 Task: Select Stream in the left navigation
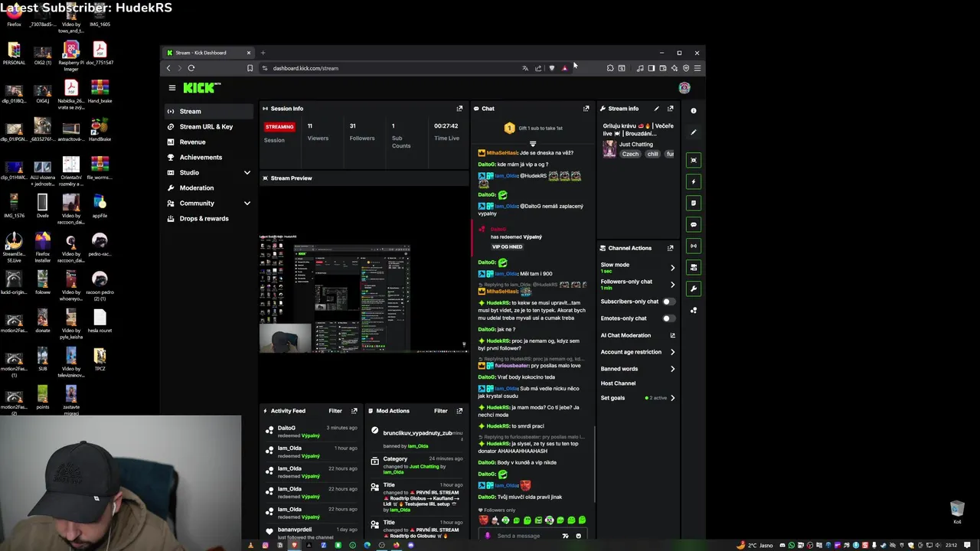210,111
